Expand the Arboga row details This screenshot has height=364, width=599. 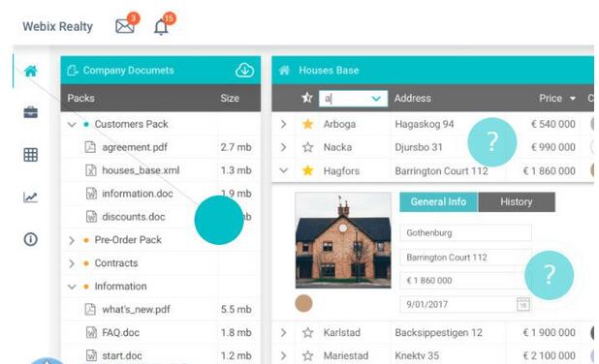[283, 124]
